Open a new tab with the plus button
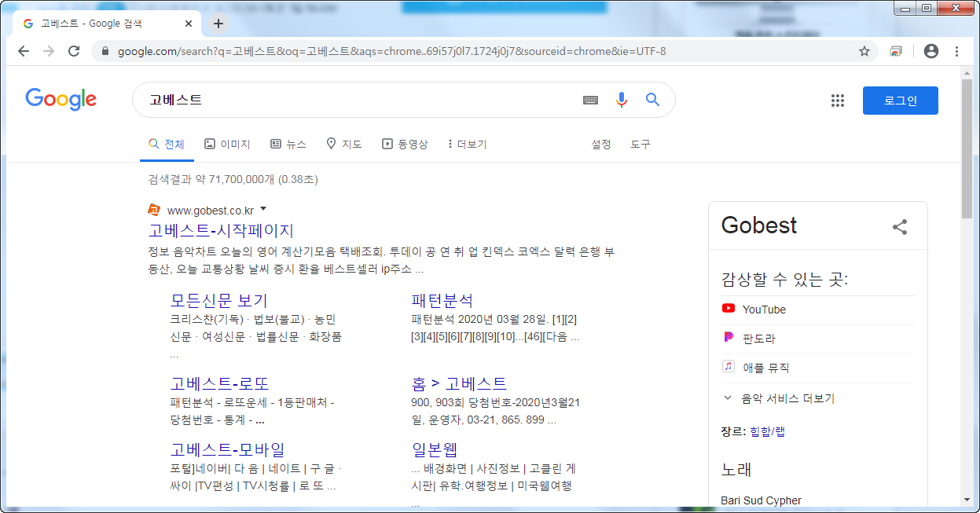980x513 pixels. 218,24
